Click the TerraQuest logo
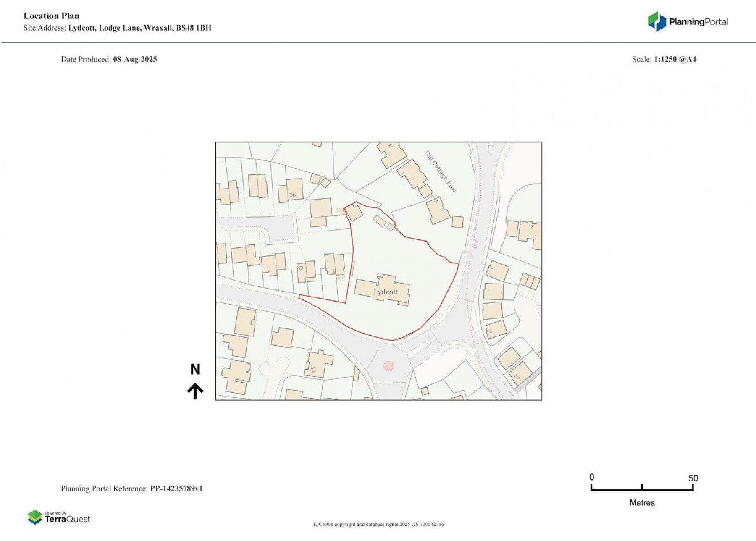The image size is (756, 541). pyautogui.click(x=59, y=518)
